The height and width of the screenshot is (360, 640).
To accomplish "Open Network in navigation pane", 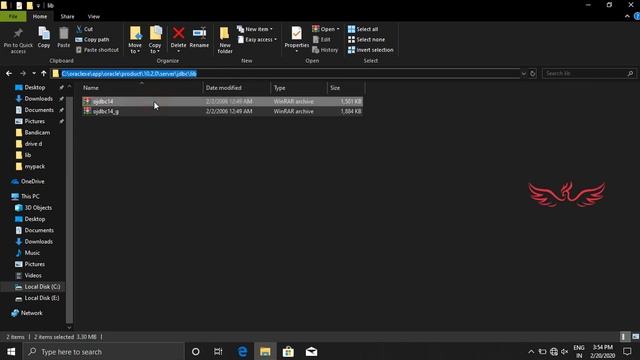I will pos(31,313).
